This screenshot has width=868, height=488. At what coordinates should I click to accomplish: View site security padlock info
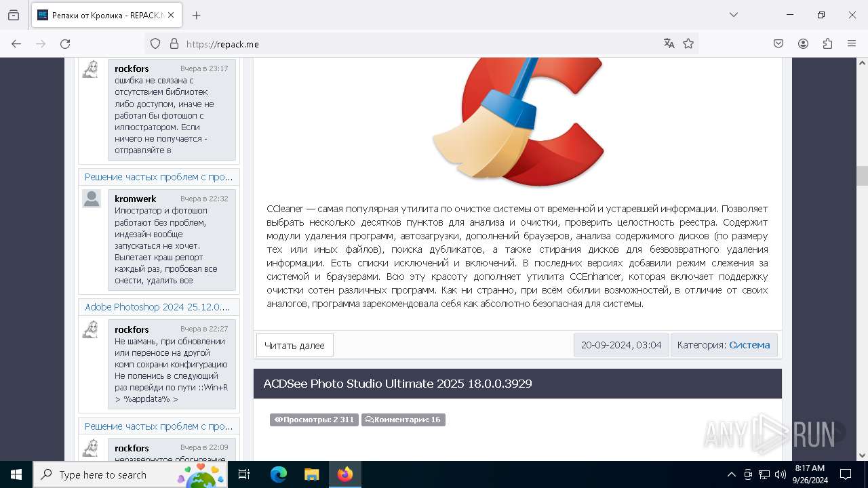point(174,43)
